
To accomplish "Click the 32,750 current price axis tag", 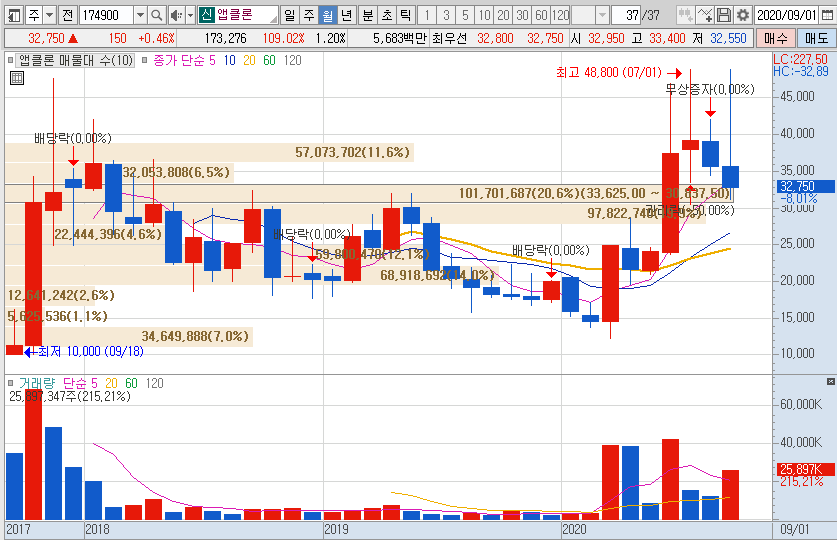I will pos(804,186).
